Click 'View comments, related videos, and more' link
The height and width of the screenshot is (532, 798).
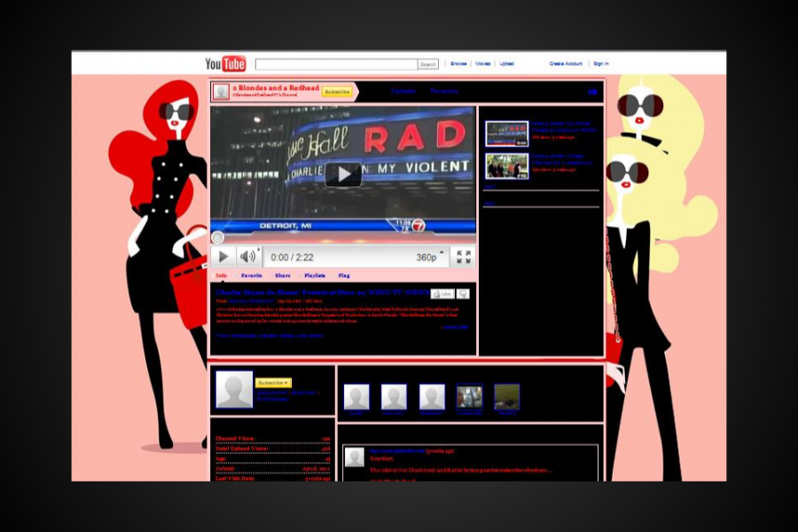coord(270,335)
